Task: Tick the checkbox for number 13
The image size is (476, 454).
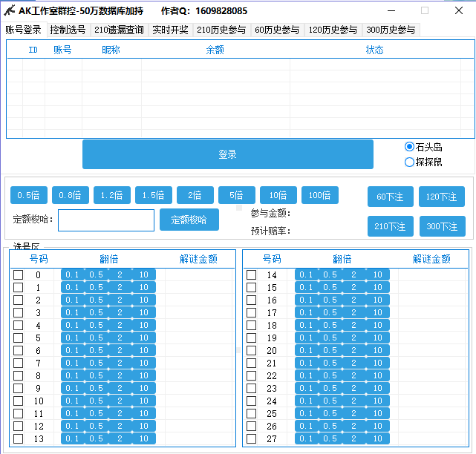Action: point(19,438)
